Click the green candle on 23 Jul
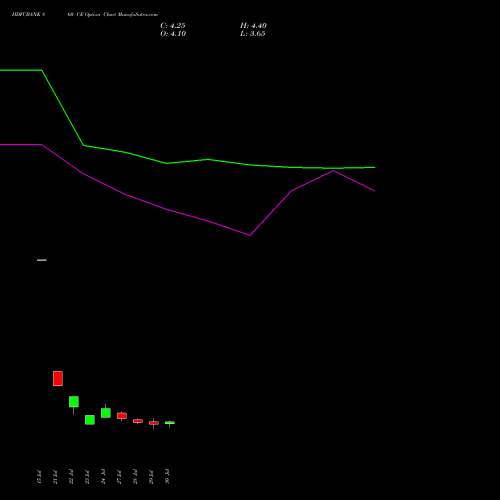This screenshot has height=500, width=500. point(90,420)
